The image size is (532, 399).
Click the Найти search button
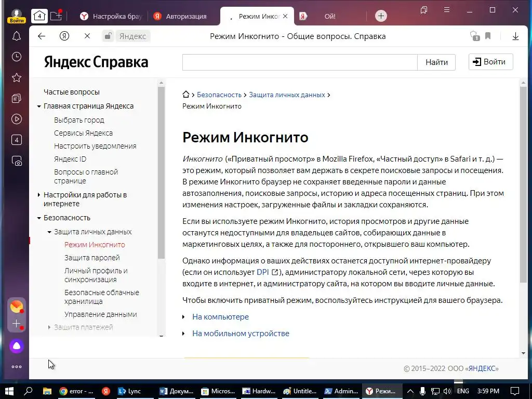coord(436,62)
